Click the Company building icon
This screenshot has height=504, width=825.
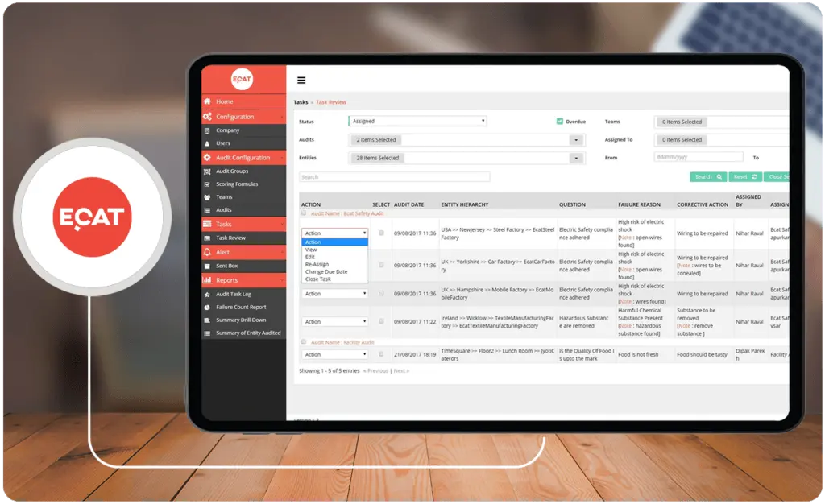click(x=207, y=130)
